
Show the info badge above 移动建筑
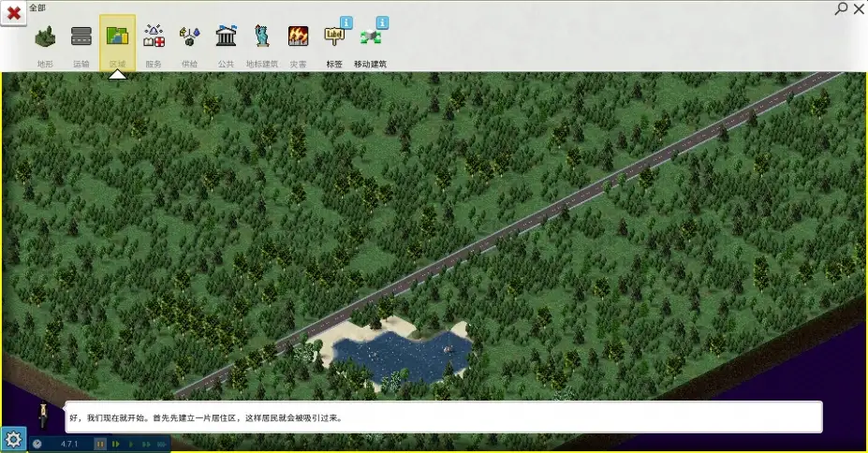383,22
